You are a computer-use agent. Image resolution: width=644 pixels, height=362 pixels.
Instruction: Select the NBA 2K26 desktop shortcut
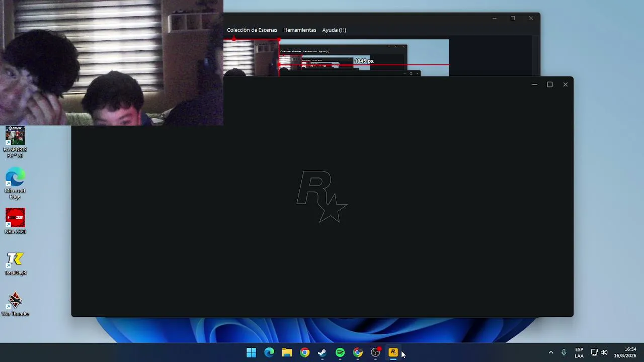[x=15, y=222]
